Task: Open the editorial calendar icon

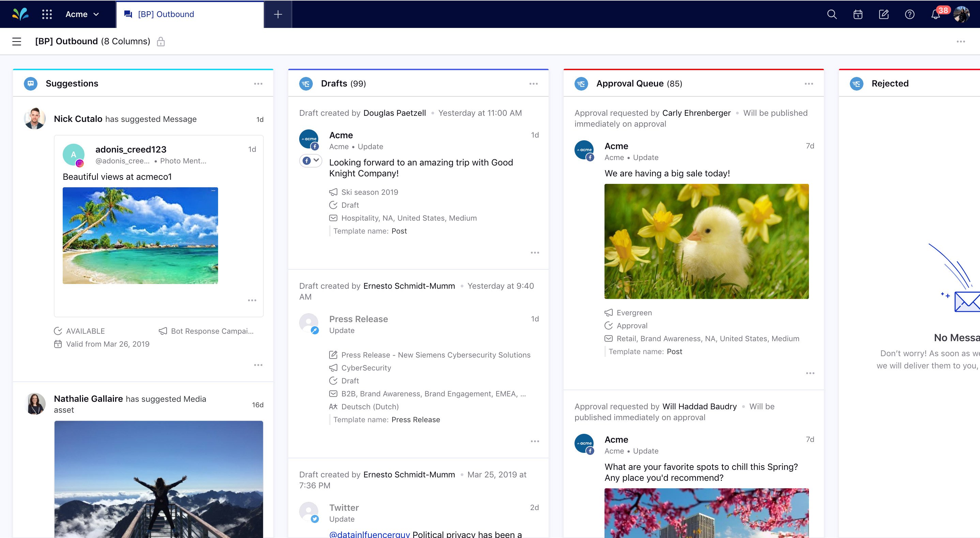Action: pyautogui.click(x=858, y=14)
